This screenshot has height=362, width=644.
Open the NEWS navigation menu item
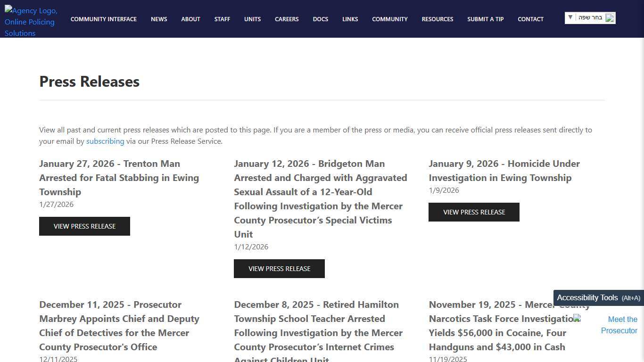(x=159, y=19)
